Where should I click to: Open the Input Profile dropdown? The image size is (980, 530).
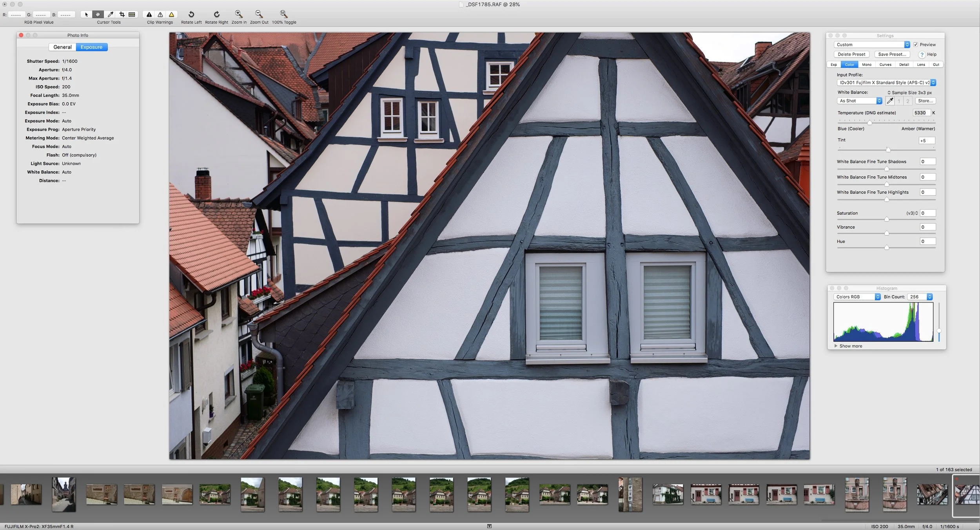pos(886,83)
